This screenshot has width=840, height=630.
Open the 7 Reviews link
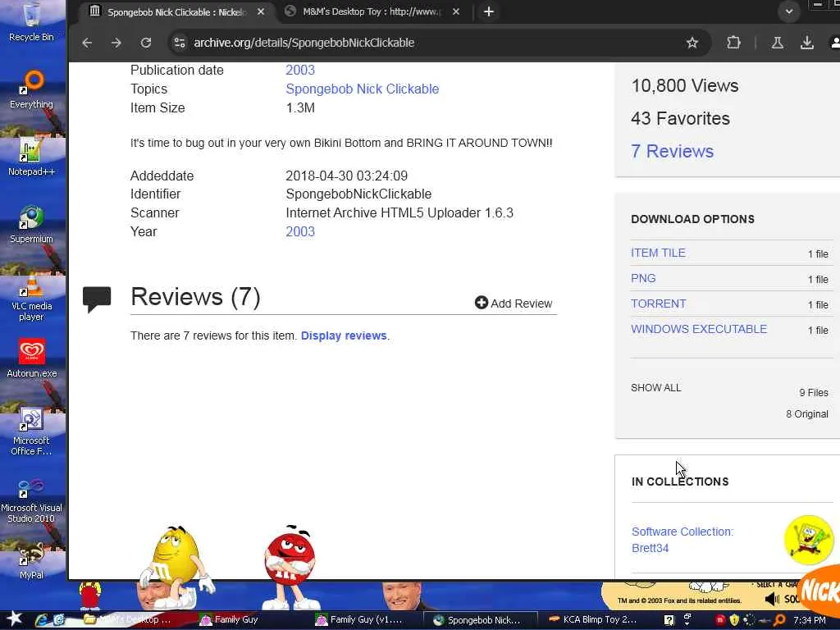coord(673,151)
